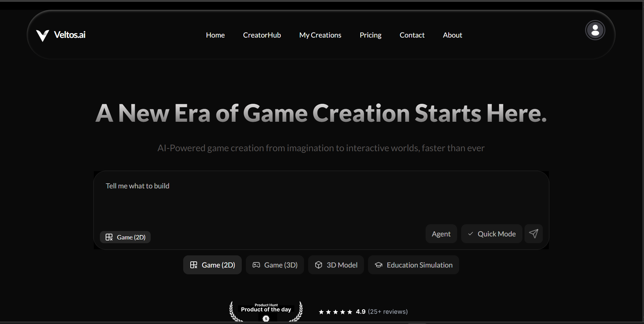Open CreatorHub from the navigation
The image size is (644, 324).
[x=262, y=35]
